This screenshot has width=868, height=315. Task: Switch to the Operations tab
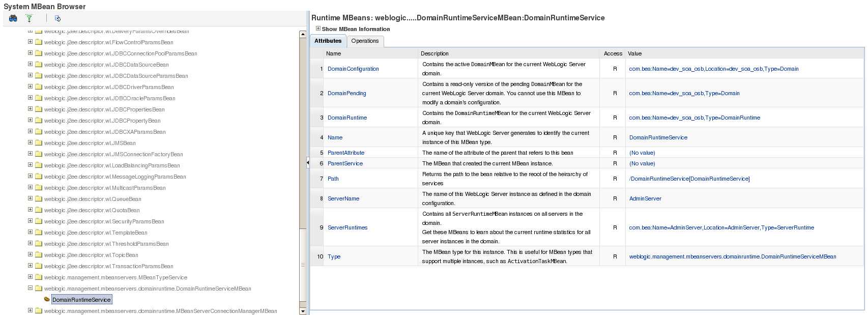click(365, 41)
